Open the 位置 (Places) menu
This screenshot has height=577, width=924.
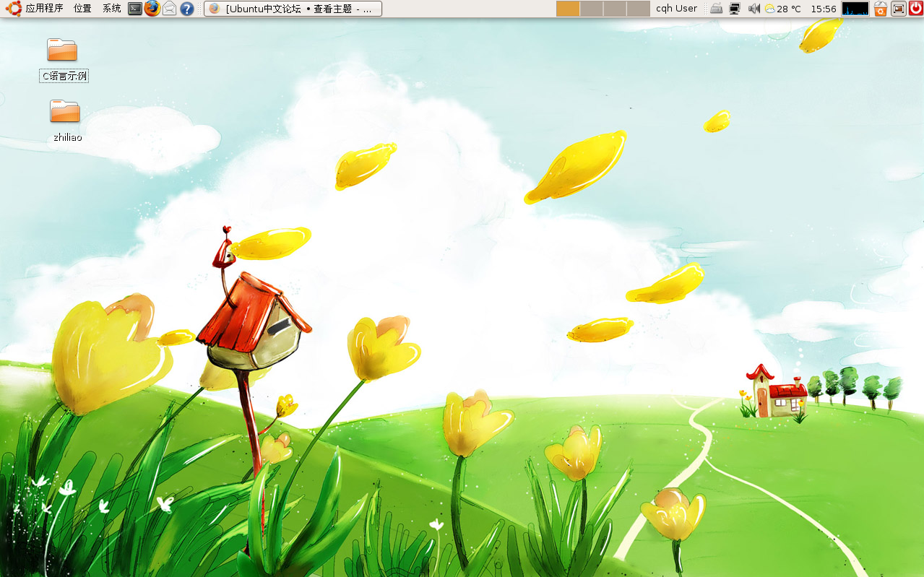coord(82,9)
